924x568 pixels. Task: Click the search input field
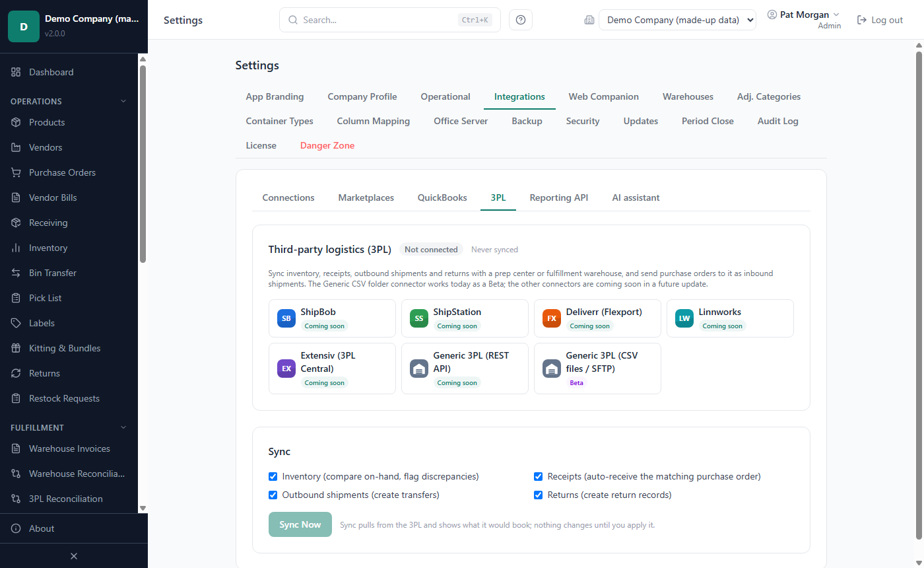(390, 20)
